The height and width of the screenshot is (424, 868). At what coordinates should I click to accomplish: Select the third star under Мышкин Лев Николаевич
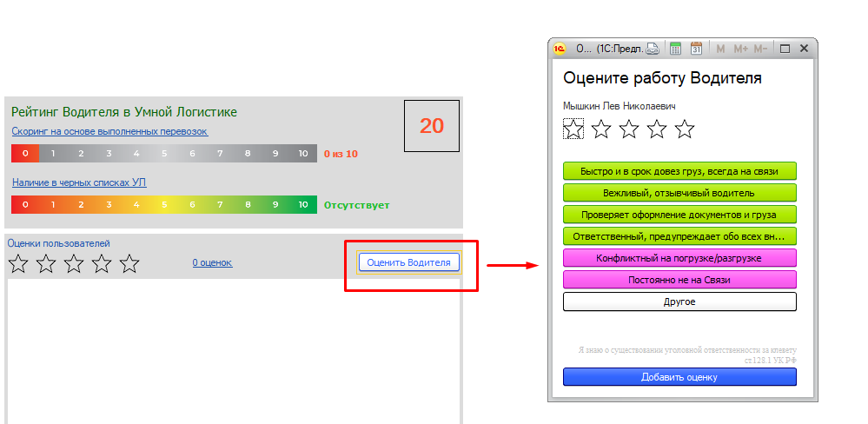point(629,129)
